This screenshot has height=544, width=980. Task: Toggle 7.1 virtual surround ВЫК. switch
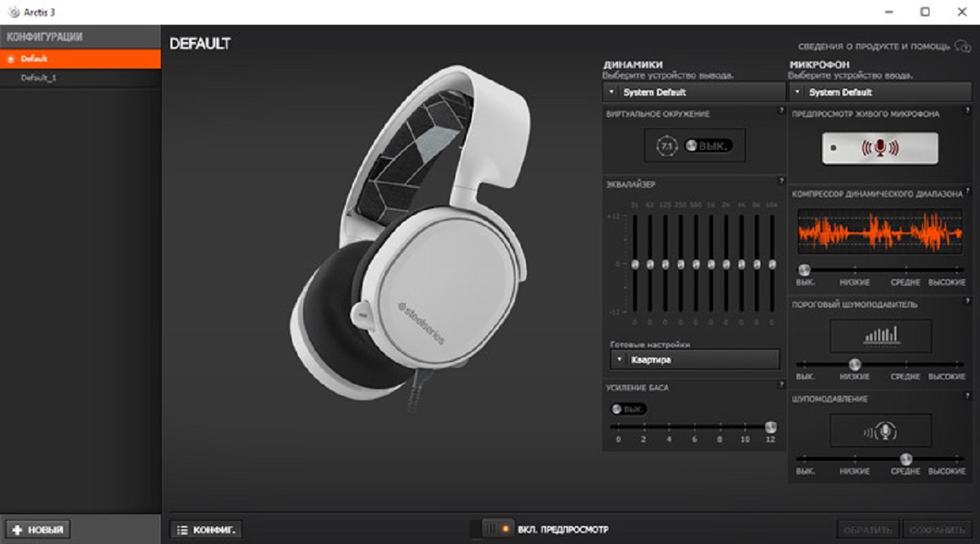pyautogui.click(x=708, y=145)
